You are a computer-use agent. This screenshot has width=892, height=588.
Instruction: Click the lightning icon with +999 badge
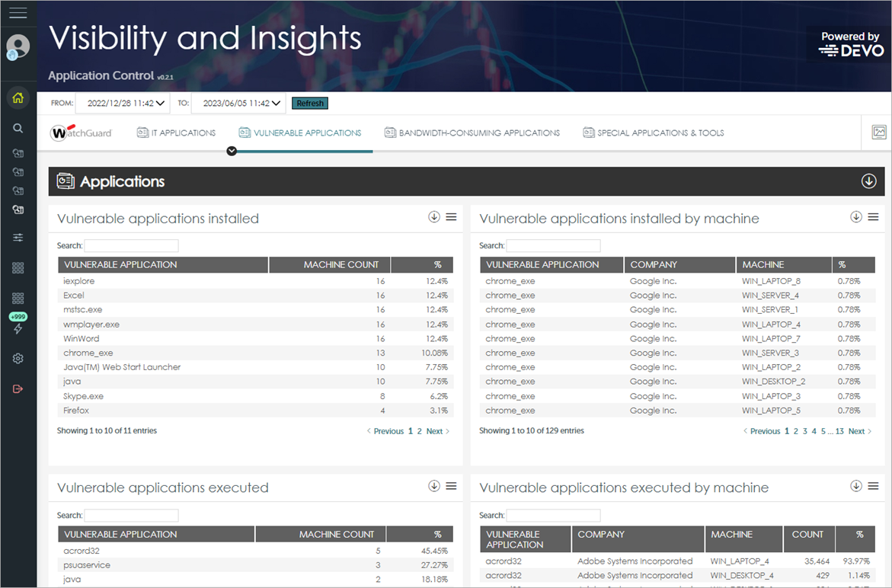[18, 323]
